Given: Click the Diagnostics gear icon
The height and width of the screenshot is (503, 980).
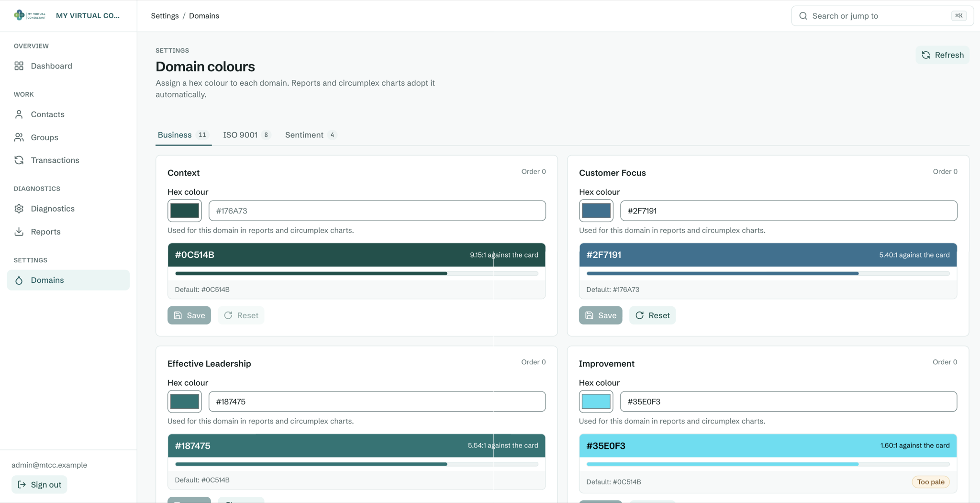Looking at the screenshot, I should pyautogui.click(x=19, y=209).
